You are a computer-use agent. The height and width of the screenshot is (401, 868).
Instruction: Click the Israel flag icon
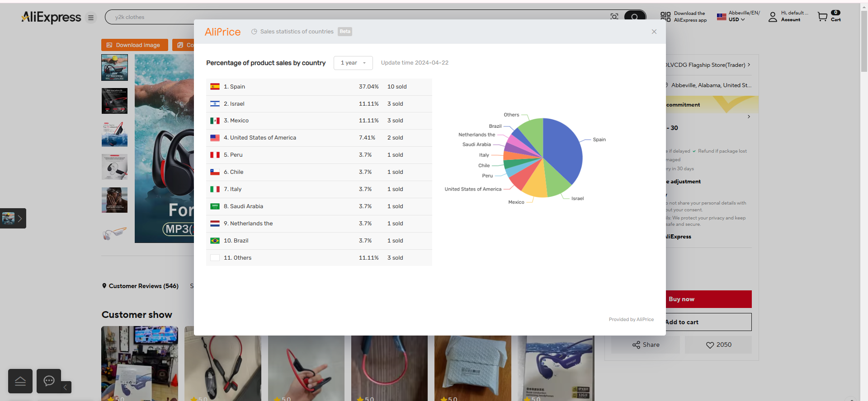pyautogui.click(x=215, y=104)
